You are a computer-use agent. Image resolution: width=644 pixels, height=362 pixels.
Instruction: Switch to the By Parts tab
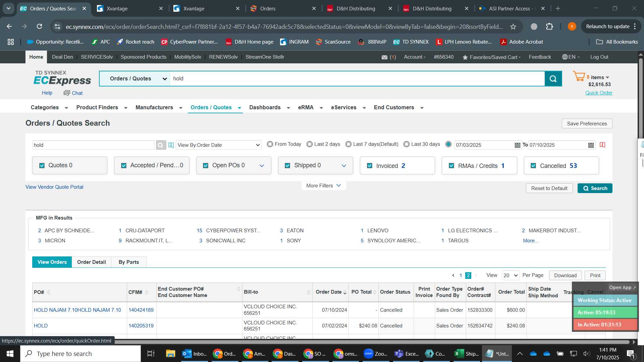pos(129,262)
